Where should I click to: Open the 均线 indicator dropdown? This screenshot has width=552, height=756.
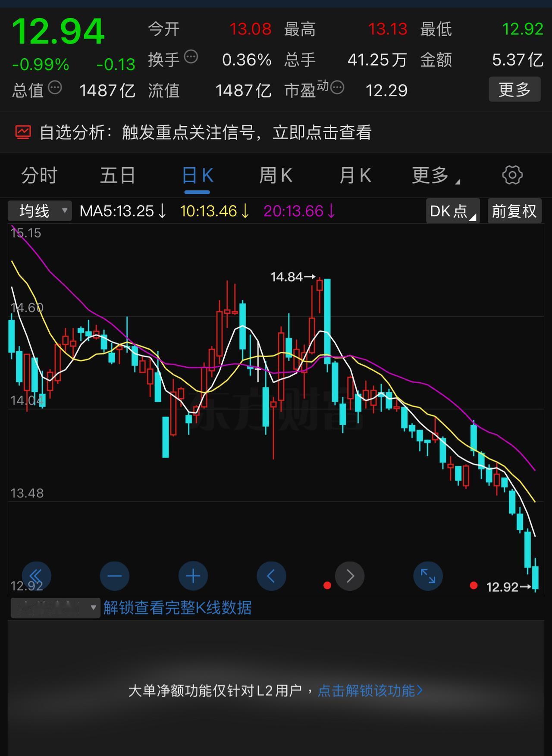click(40, 211)
